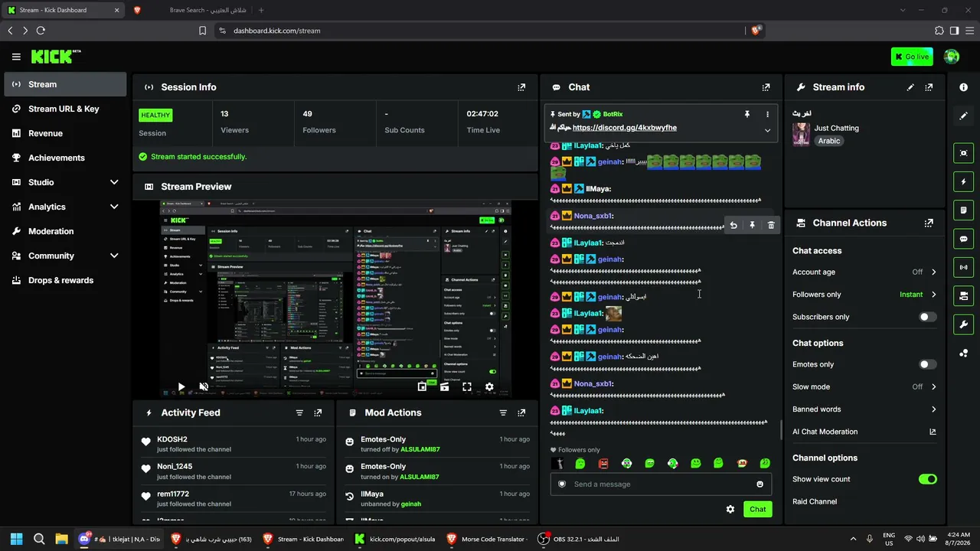Click the three-dots icon at sidebar bottom
This screenshot has height=551, width=980.
point(964,353)
